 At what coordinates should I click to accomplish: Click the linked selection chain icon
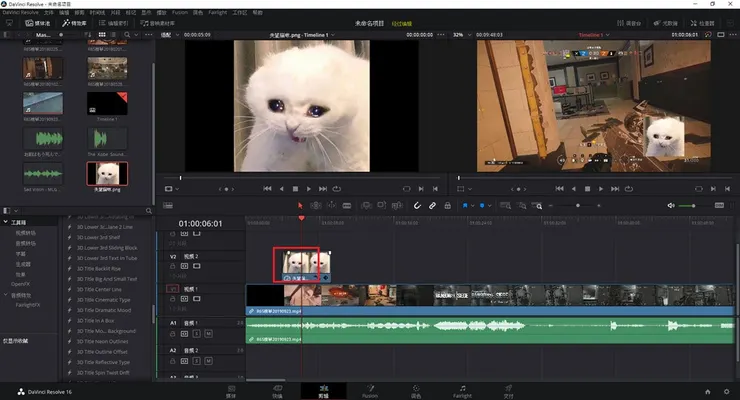tap(432, 205)
